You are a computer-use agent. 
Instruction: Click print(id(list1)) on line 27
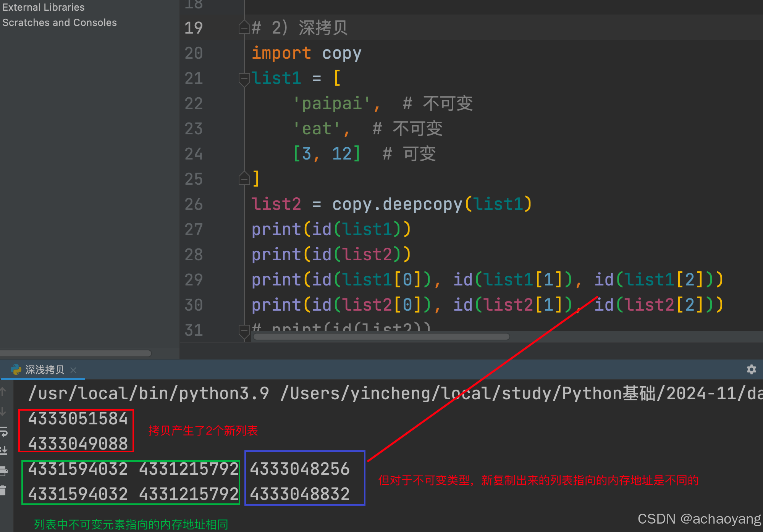(x=331, y=229)
